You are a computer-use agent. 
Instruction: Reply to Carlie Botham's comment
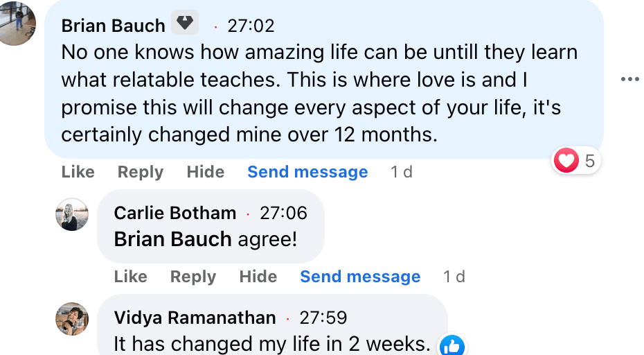tap(193, 277)
